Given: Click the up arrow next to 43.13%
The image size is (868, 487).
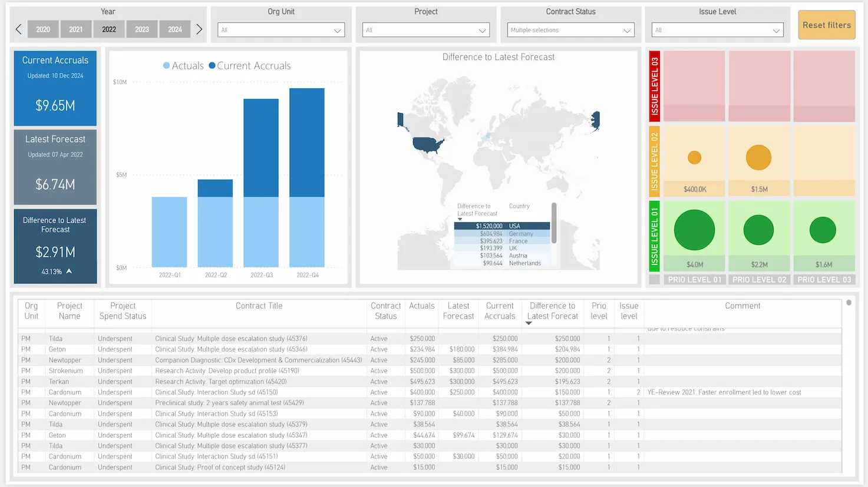Looking at the screenshot, I should click(69, 271).
